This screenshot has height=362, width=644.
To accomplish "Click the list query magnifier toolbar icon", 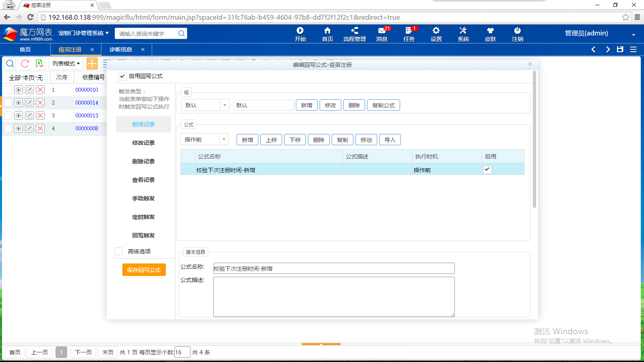I will click(x=10, y=64).
